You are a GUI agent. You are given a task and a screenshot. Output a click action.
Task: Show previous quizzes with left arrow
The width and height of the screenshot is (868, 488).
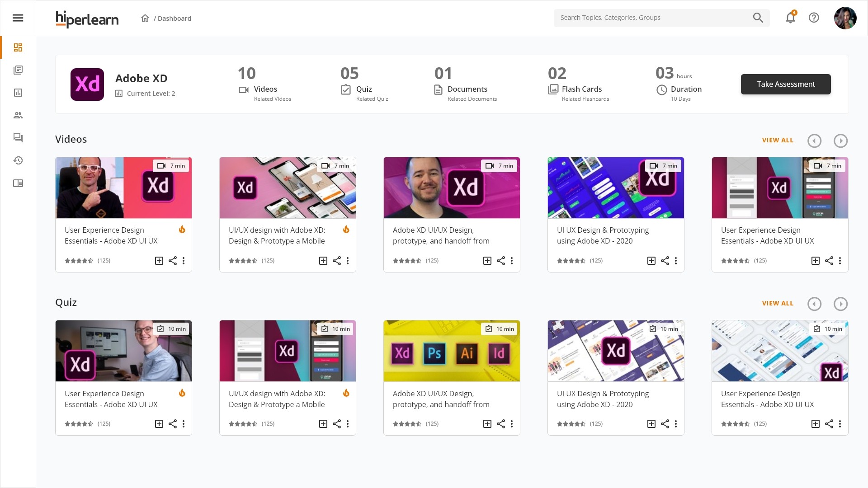814,304
